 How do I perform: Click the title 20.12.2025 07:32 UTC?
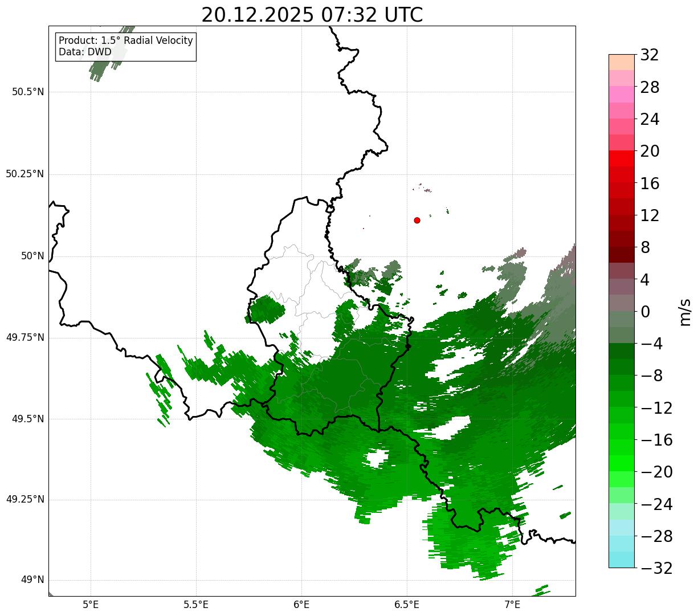tap(312, 15)
